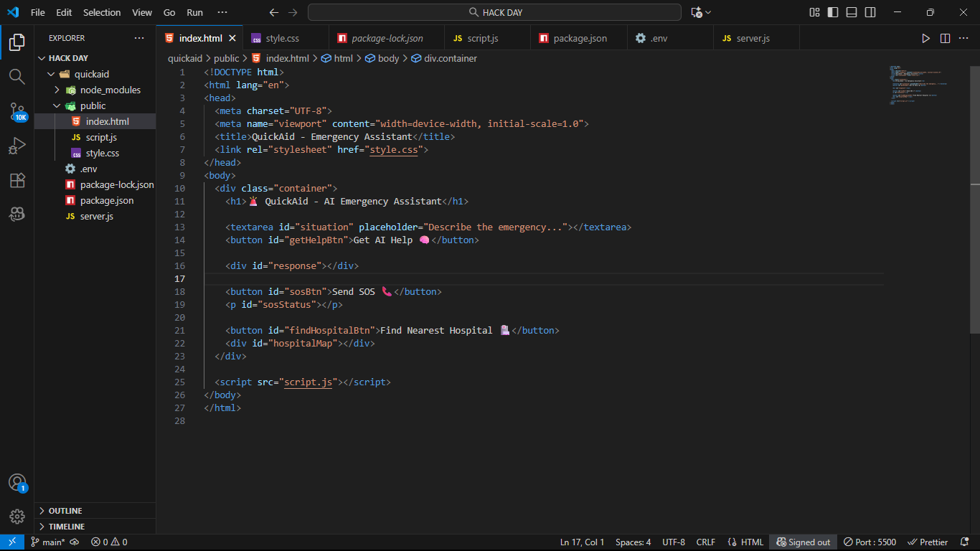Switch to the .env tab
The height and width of the screenshot is (551, 980).
[669, 38]
